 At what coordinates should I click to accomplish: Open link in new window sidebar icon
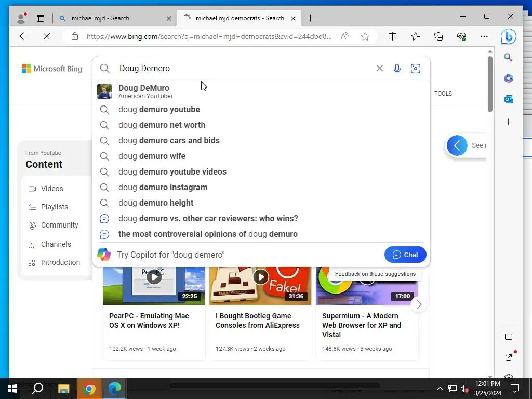tap(508, 357)
